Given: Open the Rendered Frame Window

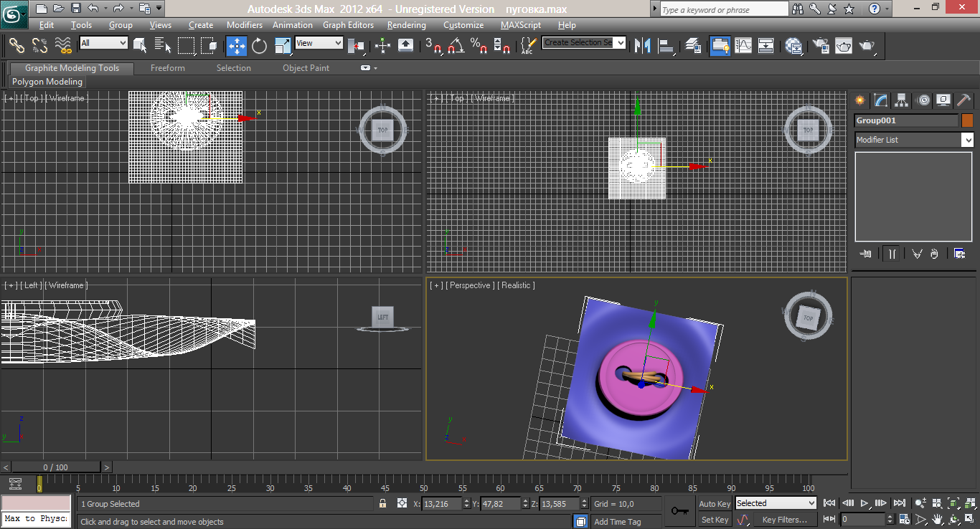Looking at the screenshot, I should pyautogui.click(x=844, y=46).
